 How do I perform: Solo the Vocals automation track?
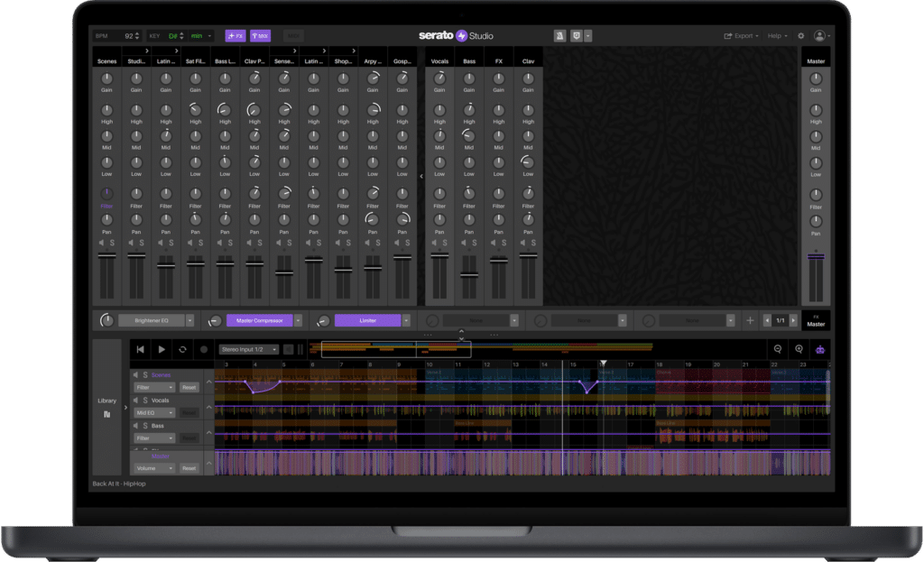145,400
